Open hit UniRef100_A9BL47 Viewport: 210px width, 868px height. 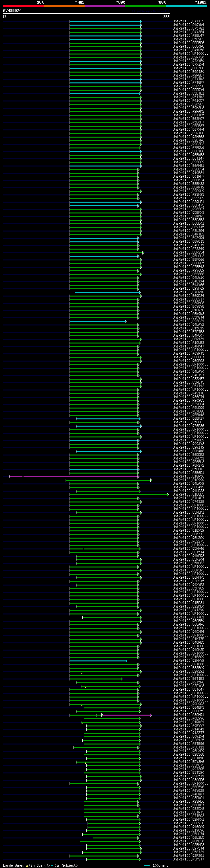188,36
